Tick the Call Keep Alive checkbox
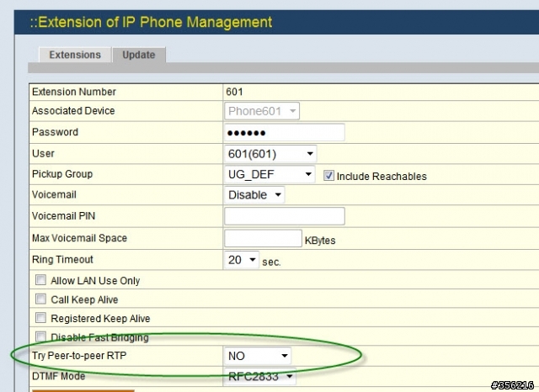Image resolution: width=539 pixels, height=392 pixels. [x=40, y=299]
